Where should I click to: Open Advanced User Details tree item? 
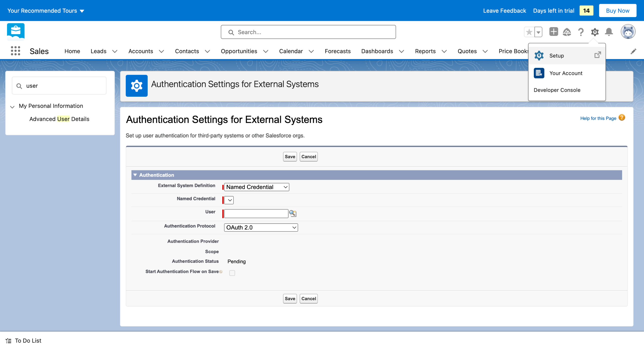coord(59,119)
